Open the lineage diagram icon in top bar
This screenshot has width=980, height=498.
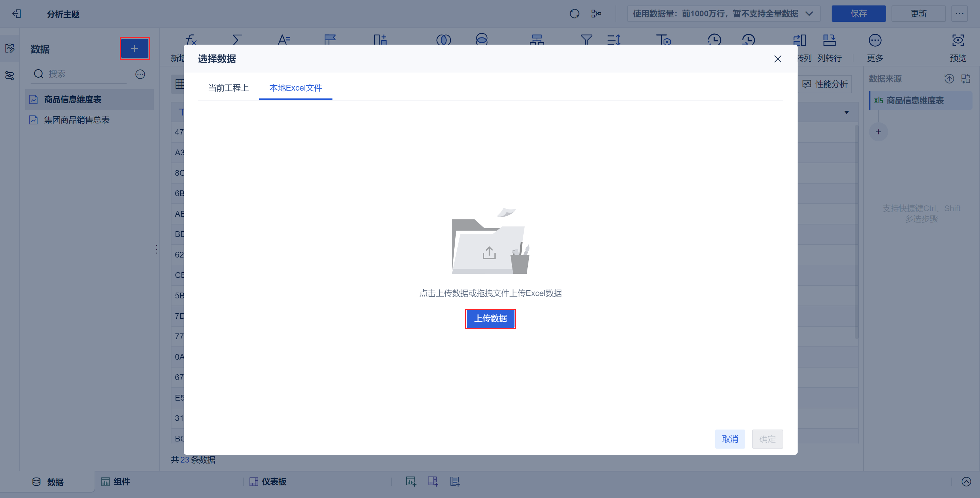[x=596, y=14]
